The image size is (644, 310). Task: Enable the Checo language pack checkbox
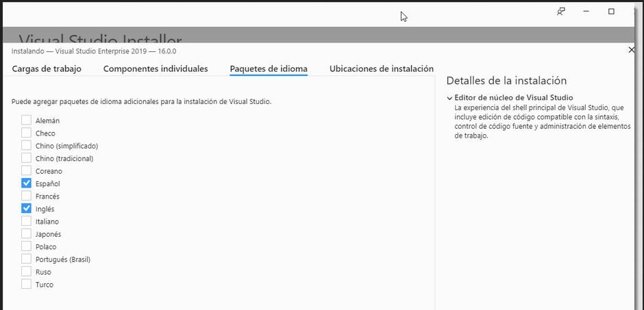[26, 133]
